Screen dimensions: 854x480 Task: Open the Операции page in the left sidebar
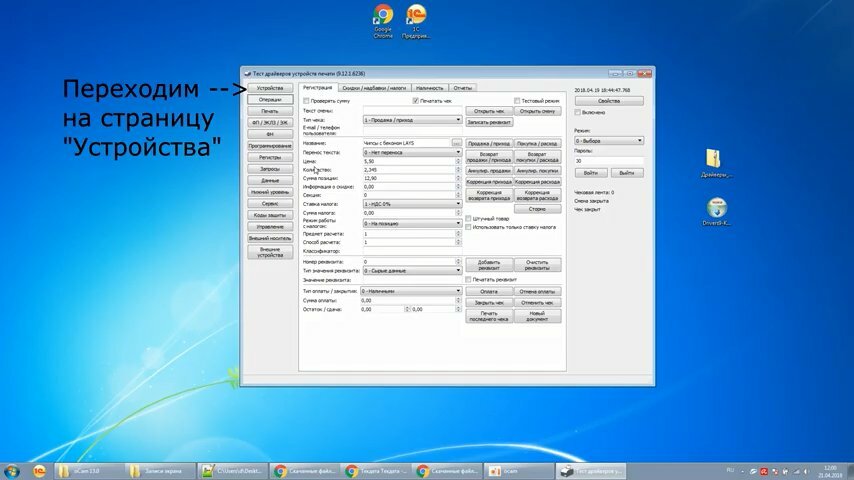[x=270, y=100]
